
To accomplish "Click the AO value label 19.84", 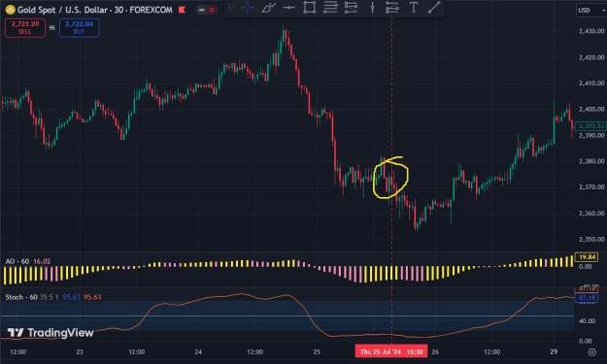I will coord(587,257).
